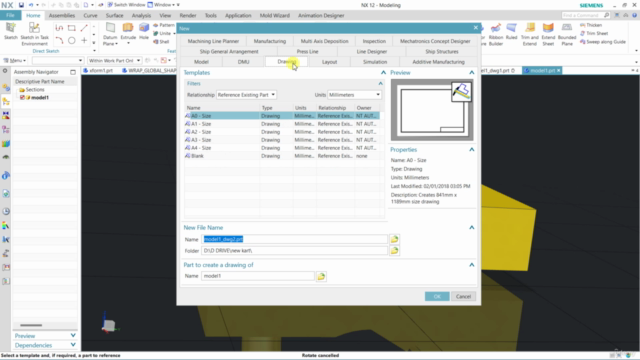This screenshot has height=360, width=640.
Task: Switch to the Manufacturing tab
Action: (x=270, y=41)
